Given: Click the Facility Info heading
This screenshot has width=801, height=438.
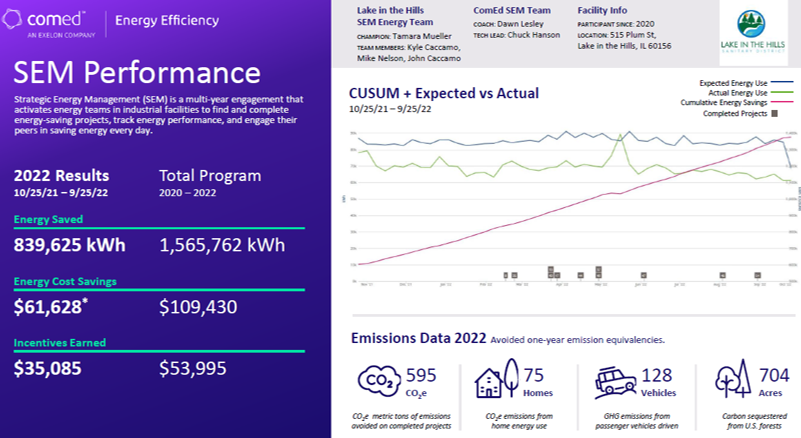Looking at the screenshot, I should click(602, 10).
